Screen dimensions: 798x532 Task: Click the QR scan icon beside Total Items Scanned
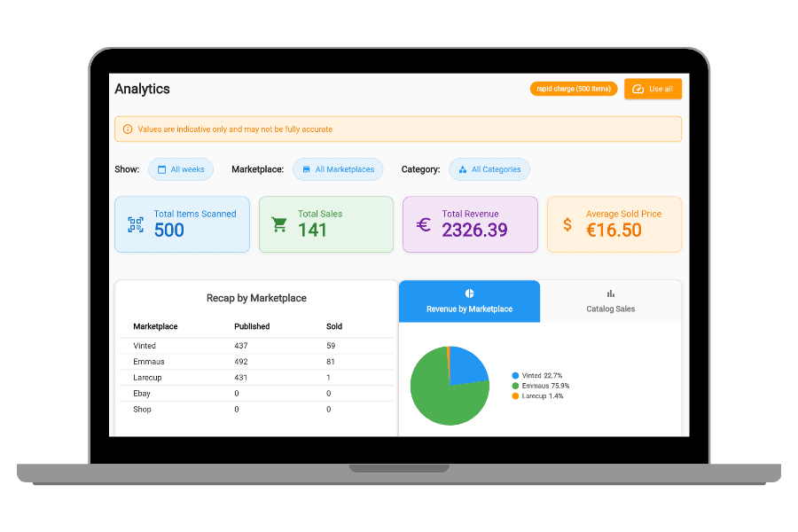[134, 224]
